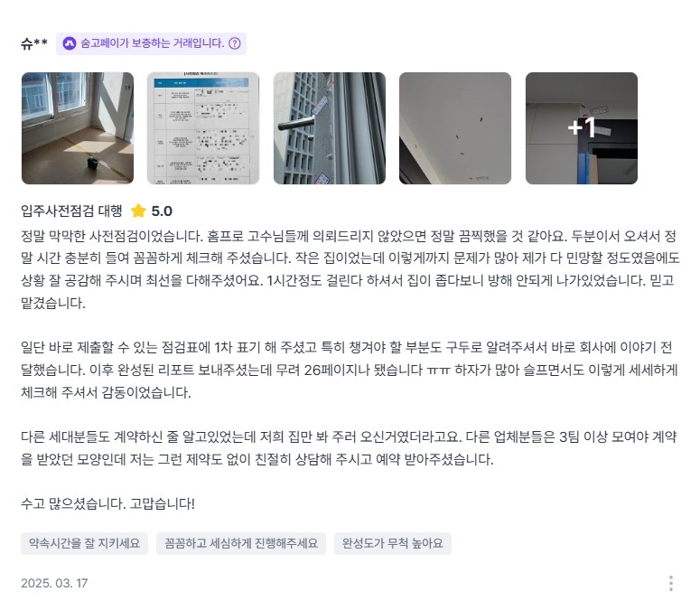The height and width of the screenshot is (610, 700).
Task: Click the question mark help icon in badge
Action: (234, 43)
